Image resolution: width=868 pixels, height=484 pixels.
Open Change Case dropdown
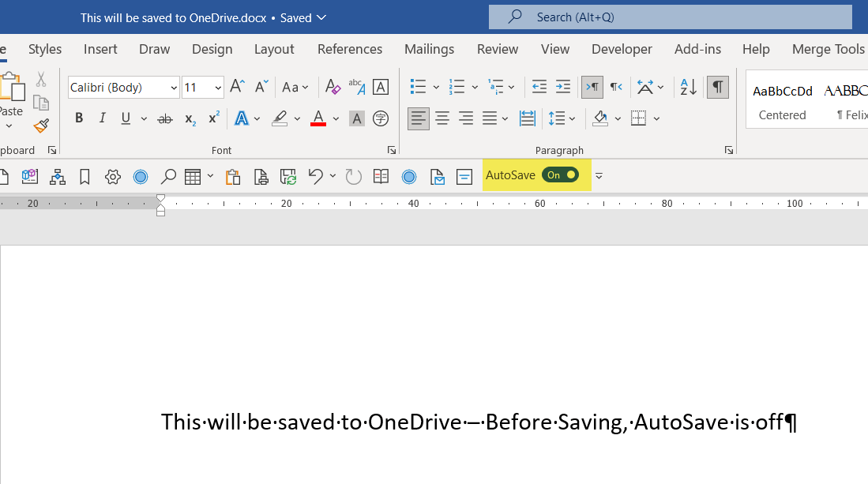click(295, 87)
